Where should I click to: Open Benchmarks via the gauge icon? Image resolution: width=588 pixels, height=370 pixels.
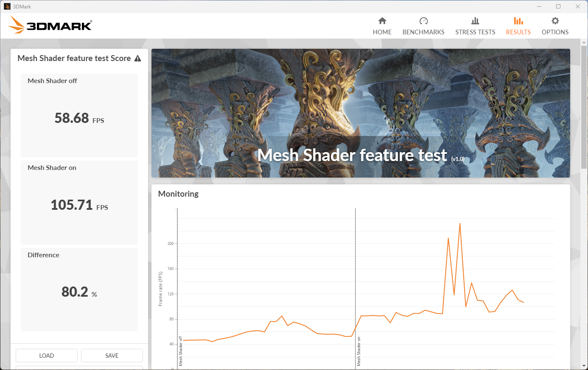click(x=423, y=21)
